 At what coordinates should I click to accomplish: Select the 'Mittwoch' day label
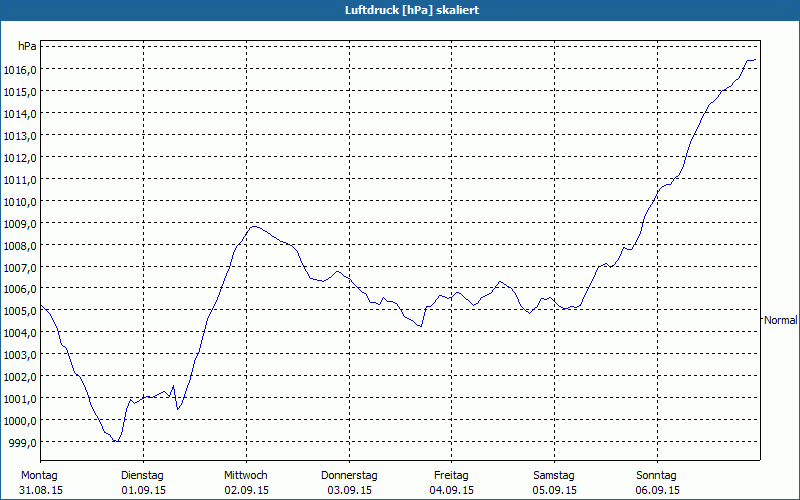click(246, 476)
